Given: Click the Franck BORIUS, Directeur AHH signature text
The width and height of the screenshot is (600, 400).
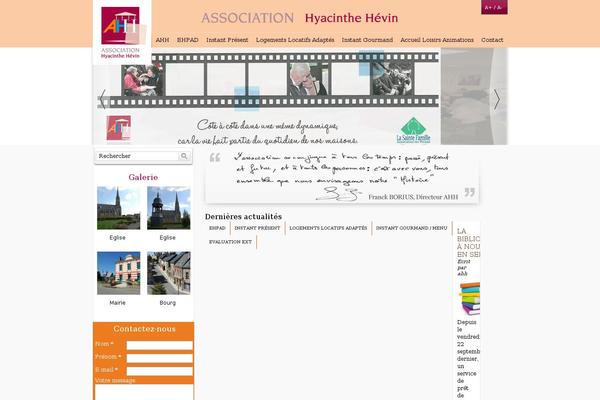Looking at the screenshot, I should 413,197.
